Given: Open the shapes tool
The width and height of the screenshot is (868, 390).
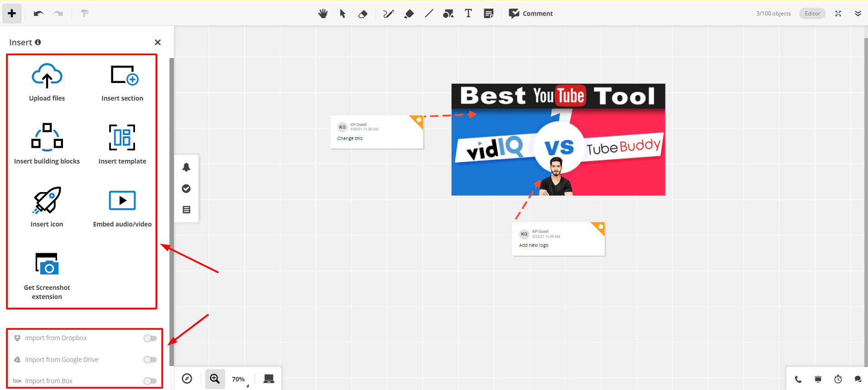Looking at the screenshot, I should 448,14.
